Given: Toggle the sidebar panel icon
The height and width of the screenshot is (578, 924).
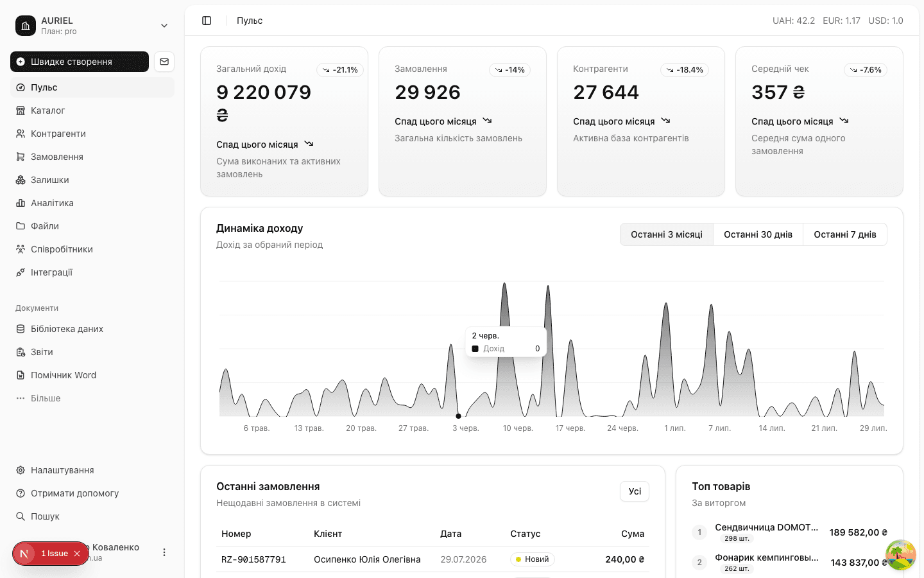Looking at the screenshot, I should [x=207, y=21].
